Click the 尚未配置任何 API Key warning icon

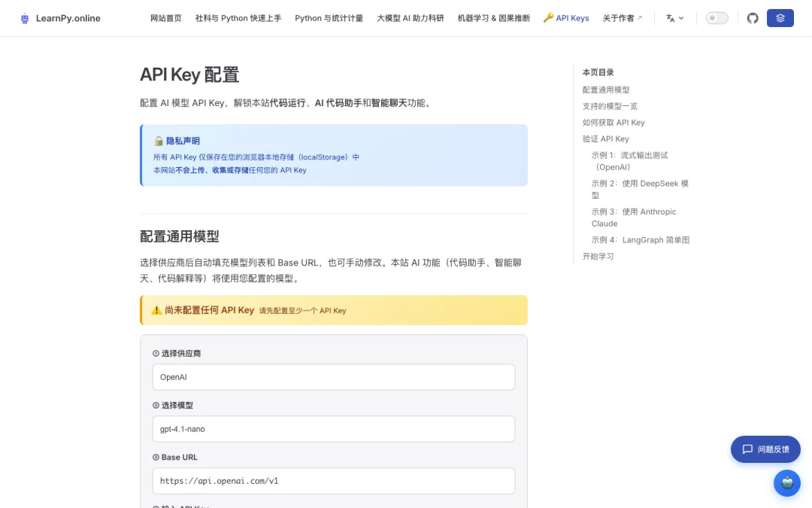click(156, 311)
